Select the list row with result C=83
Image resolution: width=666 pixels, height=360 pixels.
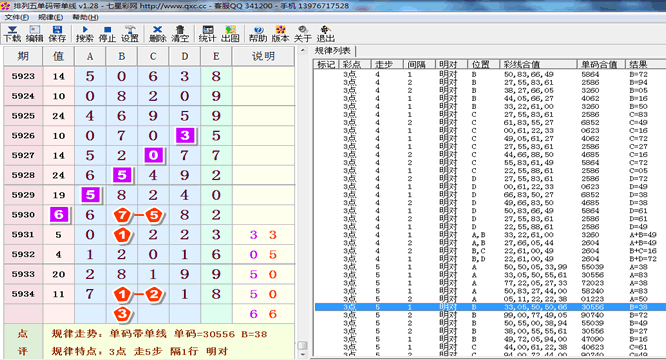pos(490,115)
